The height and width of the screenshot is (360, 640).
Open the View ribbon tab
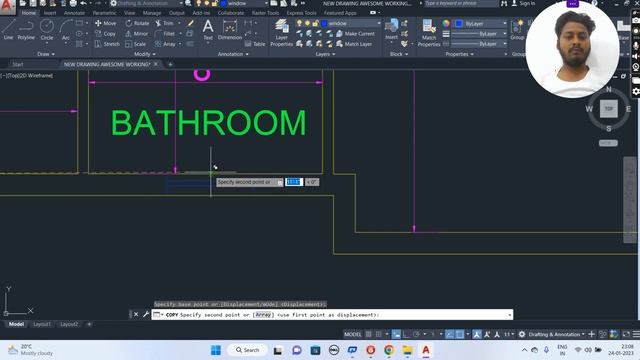pyautogui.click(x=129, y=13)
